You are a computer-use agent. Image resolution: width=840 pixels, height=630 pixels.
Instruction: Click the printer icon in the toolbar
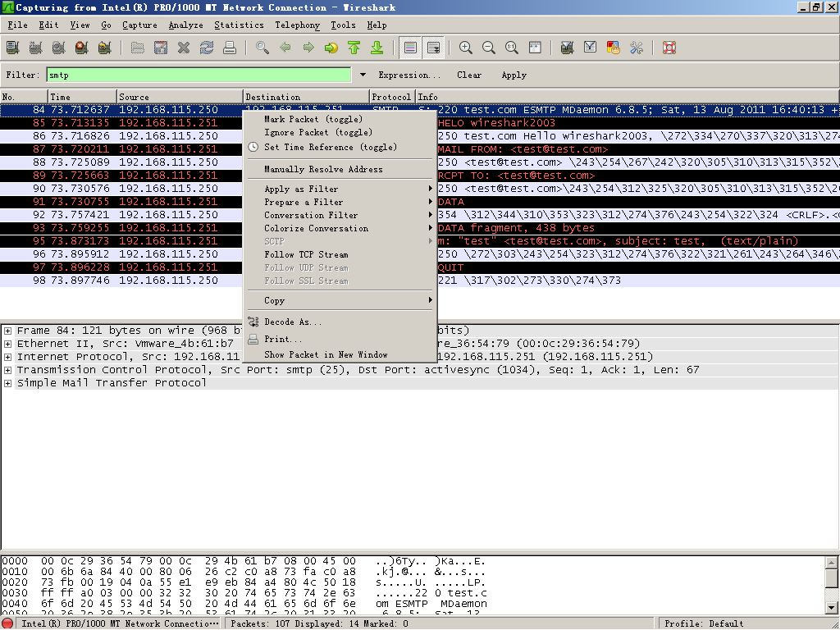[230, 48]
